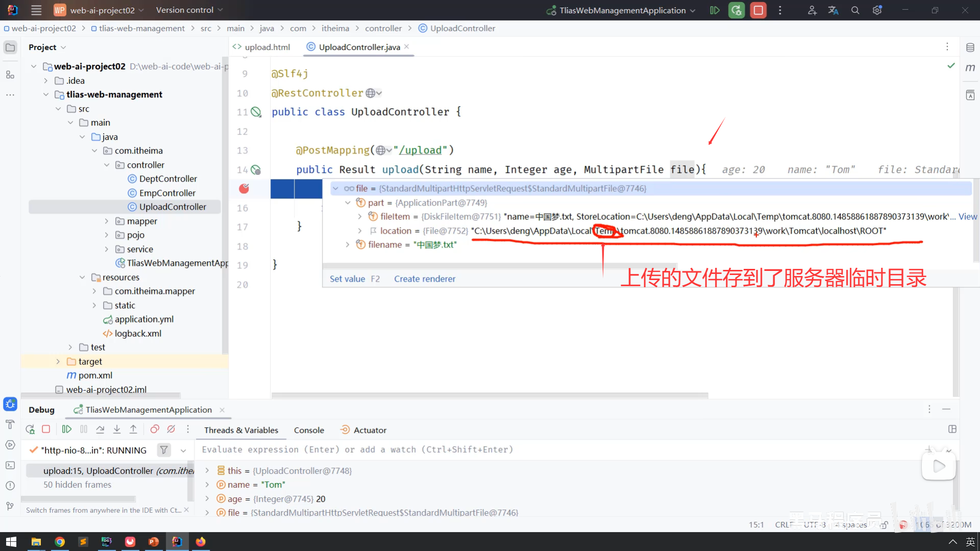Switch to the upload.html editor tab
This screenshot has height=551, width=980.
(266, 47)
